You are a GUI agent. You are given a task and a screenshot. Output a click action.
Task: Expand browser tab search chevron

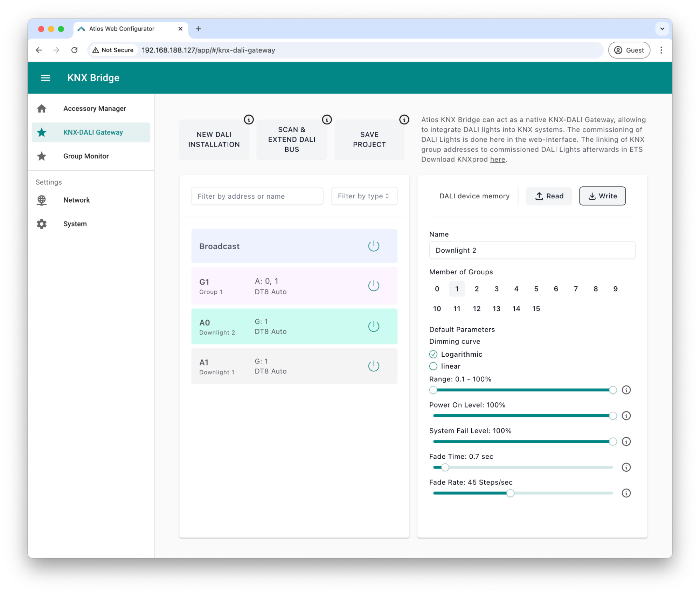pos(662,29)
